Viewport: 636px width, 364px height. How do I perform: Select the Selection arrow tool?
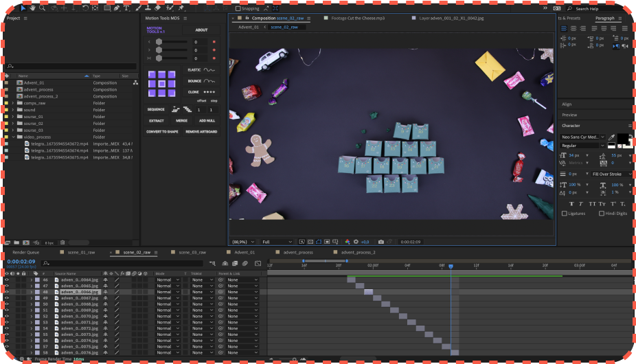click(x=23, y=8)
